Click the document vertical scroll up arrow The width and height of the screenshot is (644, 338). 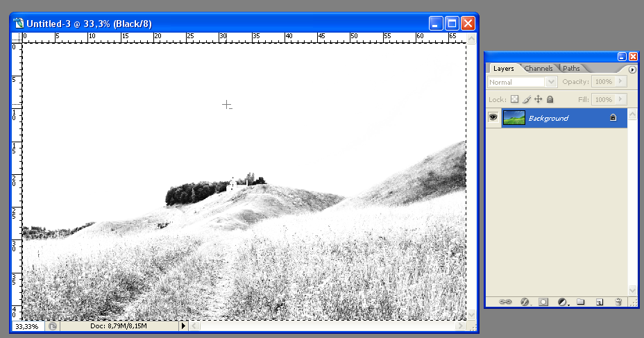click(471, 39)
